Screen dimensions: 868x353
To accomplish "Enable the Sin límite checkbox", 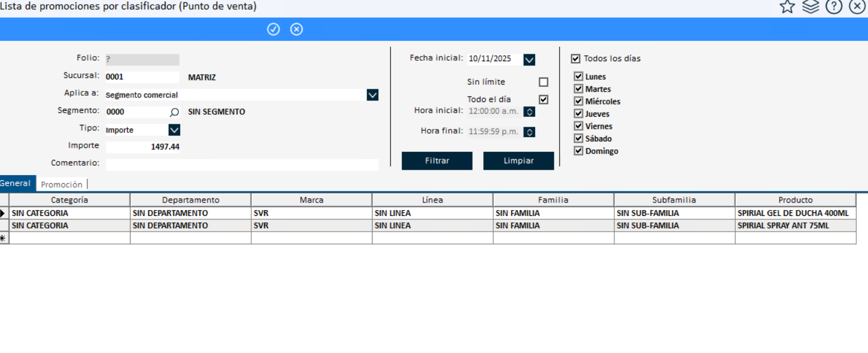I will pyautogui.click(x=543, y=82).
